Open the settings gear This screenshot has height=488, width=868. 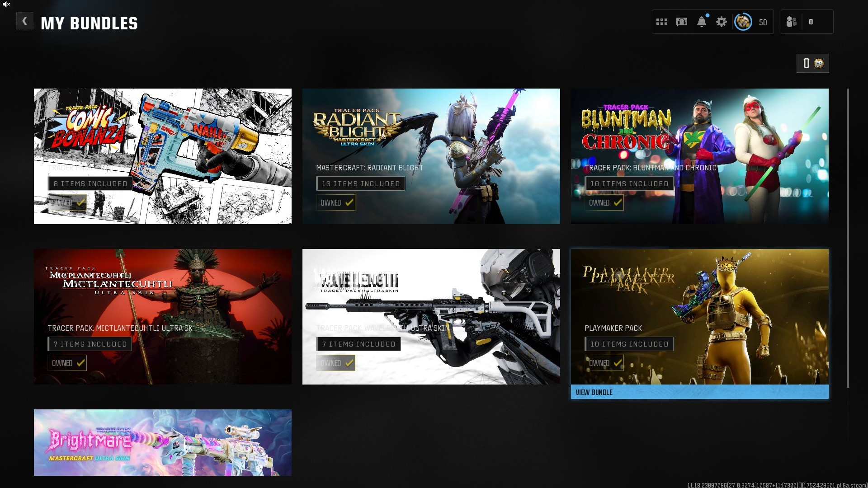click(x=721, y=22)
